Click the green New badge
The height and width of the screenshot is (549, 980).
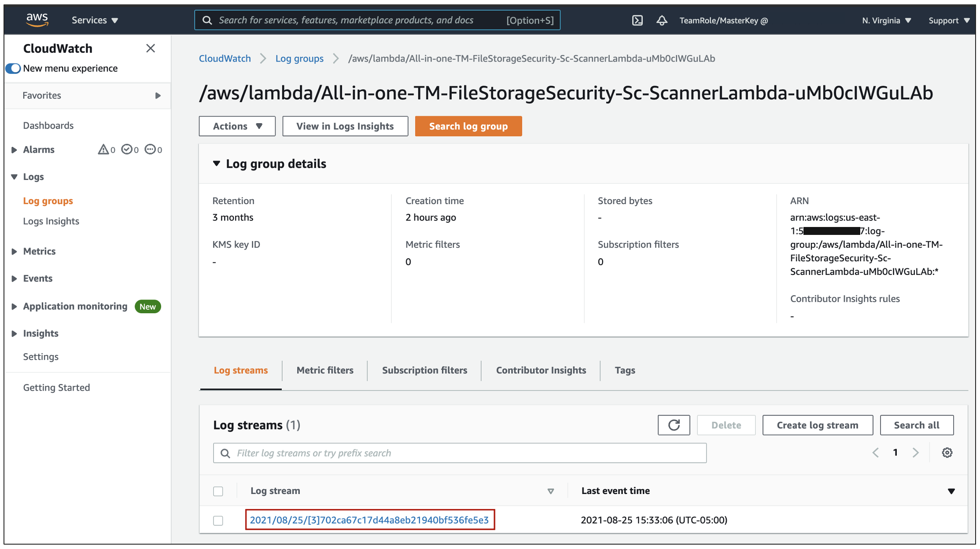(147, 307)
